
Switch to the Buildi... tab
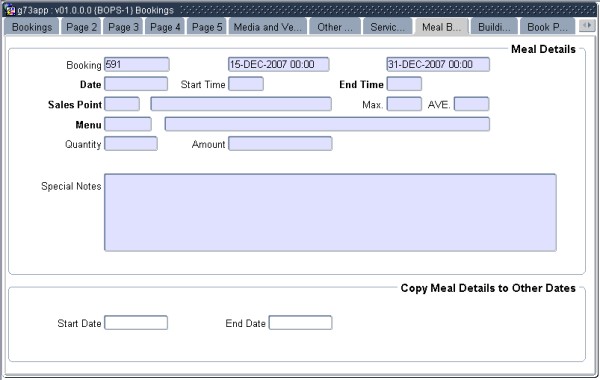pyautogui.click(x=494, y=27)
